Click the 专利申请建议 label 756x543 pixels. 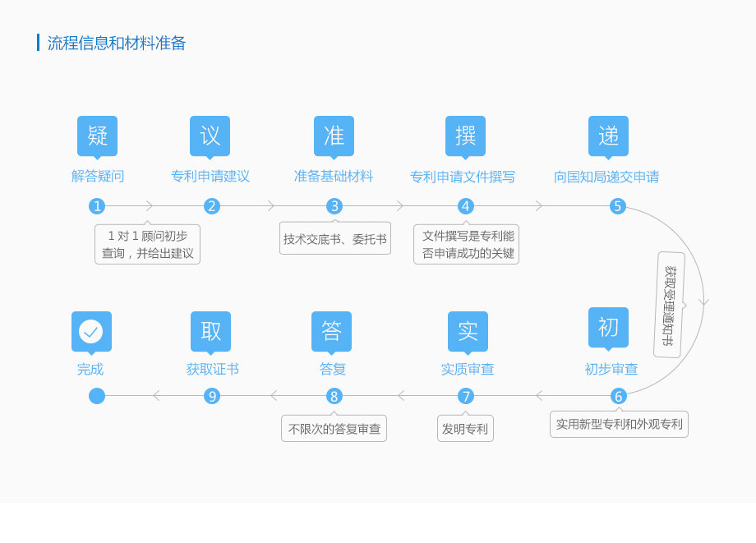pyautogui.click(x=210, y=177)
